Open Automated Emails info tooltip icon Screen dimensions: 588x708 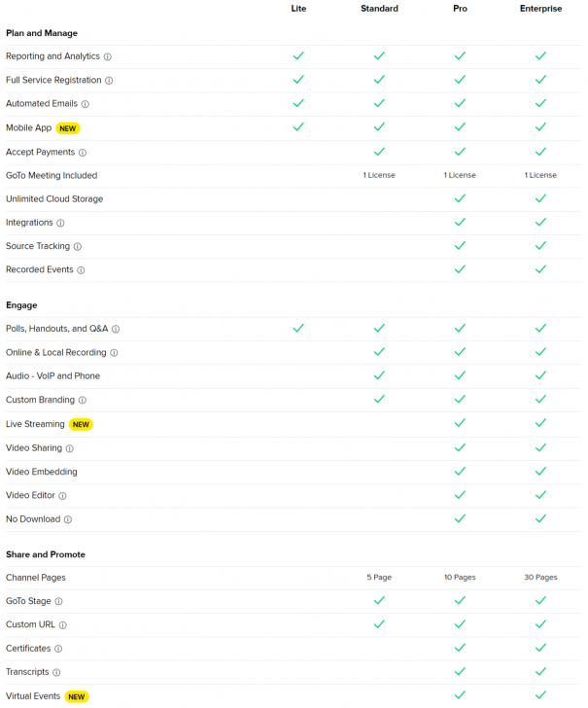click(86, 104)
